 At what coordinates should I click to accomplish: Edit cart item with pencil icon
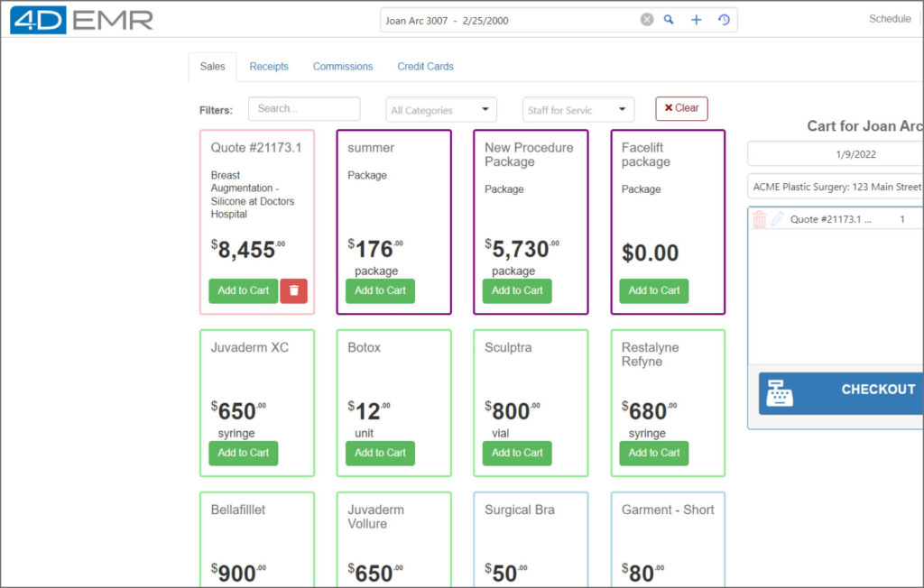coord(777,219)
